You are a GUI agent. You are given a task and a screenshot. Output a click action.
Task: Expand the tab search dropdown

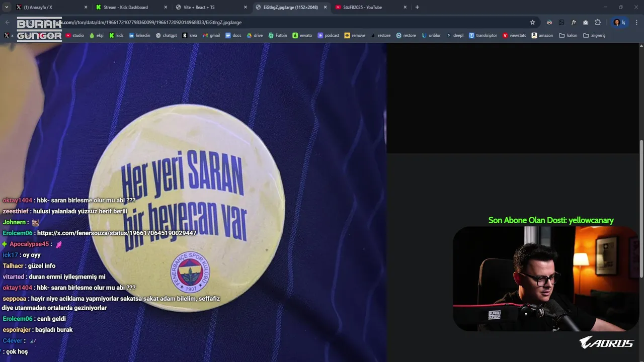[x=7, y=7]
